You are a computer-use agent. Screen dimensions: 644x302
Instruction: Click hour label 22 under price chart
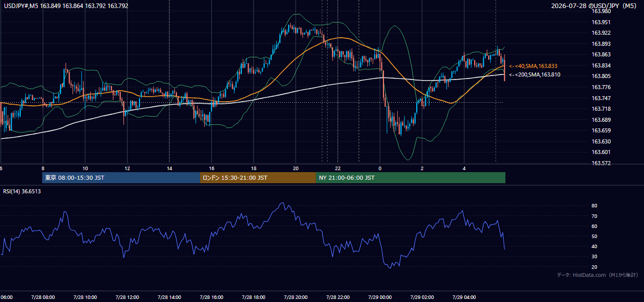pyautogui.click(x=338, y=169)
